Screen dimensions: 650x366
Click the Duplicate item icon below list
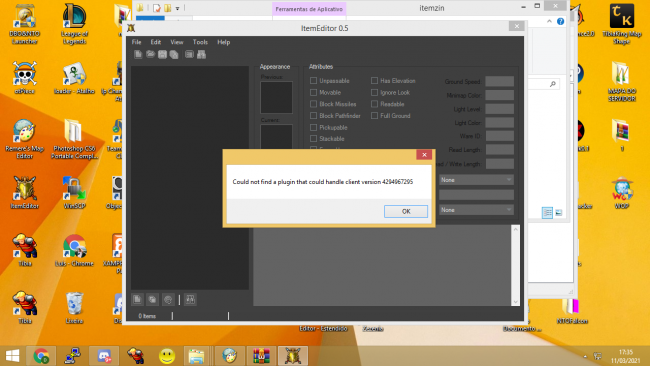pyautogui.click(x=153, y=299)
